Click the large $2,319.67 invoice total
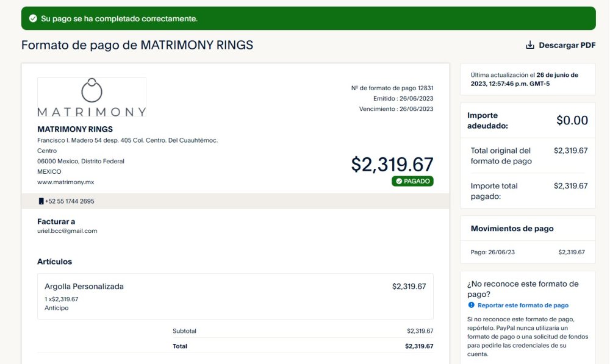This screenshot has height=364, width=610. 392,164
